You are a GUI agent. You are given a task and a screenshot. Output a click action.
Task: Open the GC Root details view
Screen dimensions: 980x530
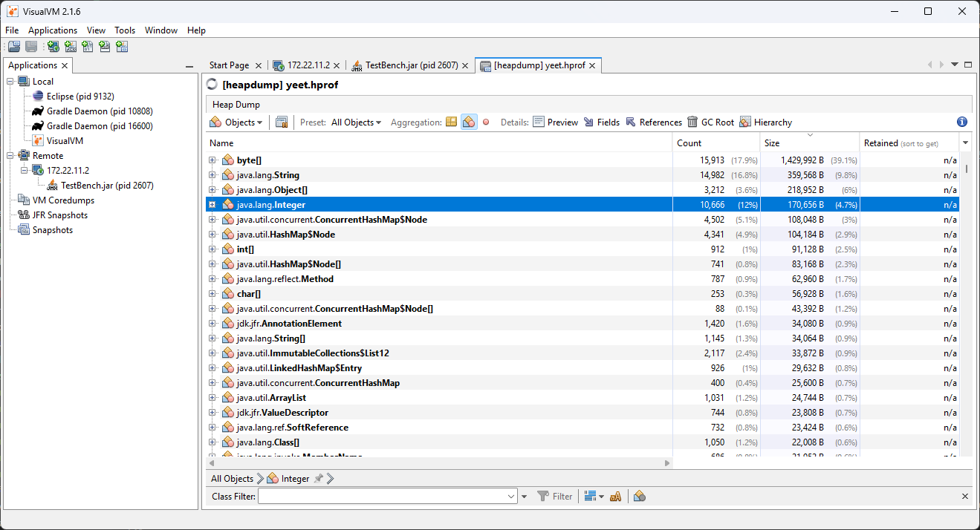[x=710, y=122]
